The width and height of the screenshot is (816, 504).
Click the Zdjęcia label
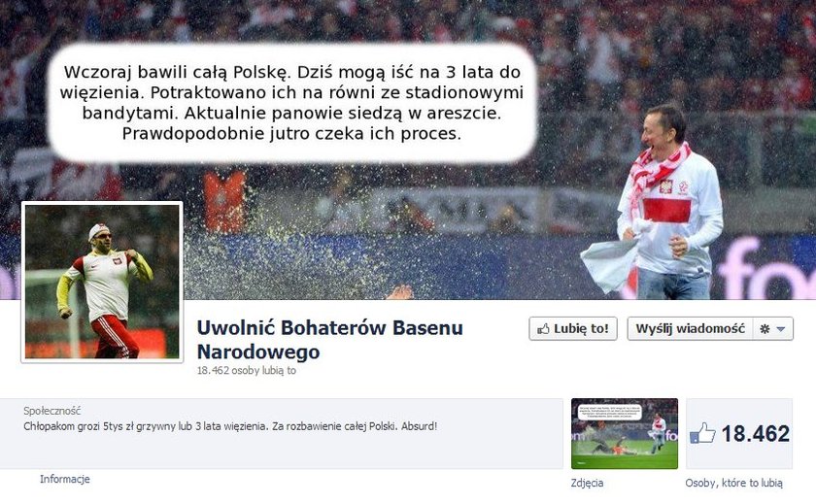587,483
